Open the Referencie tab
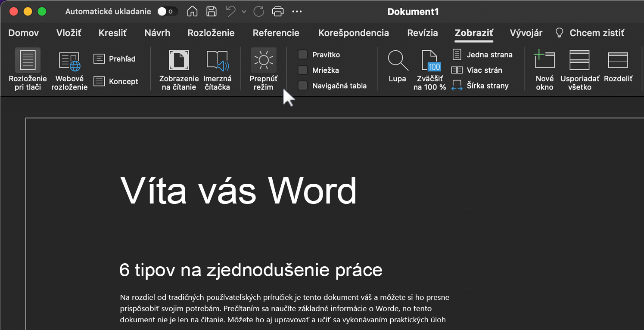Viewport: 644px width, 330px height. 276,33
